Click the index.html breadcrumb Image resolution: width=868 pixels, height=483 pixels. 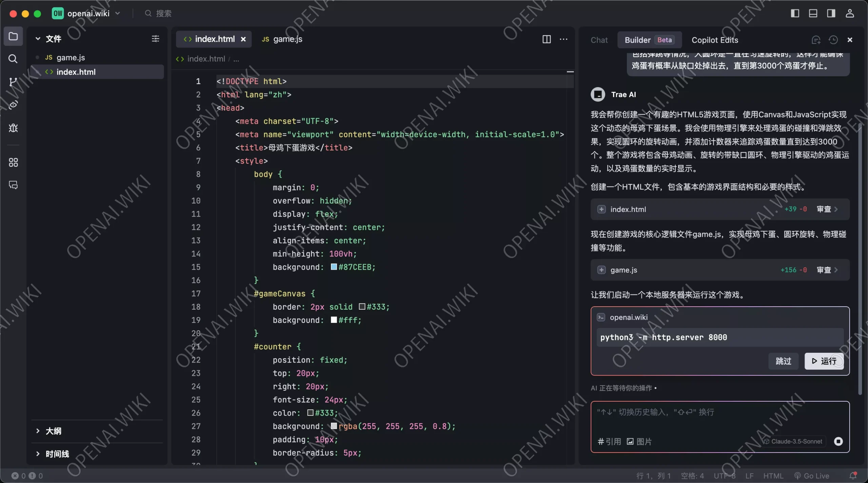coord(206,59)
